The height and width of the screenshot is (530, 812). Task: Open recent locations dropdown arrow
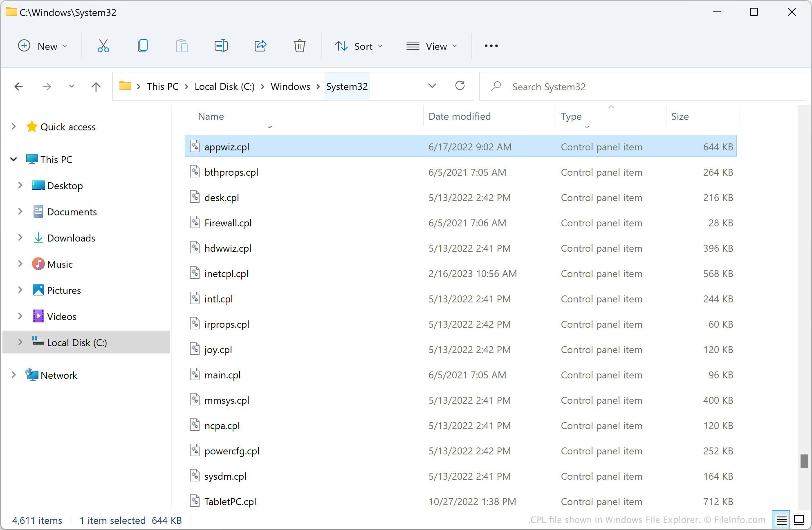(x=72, y=86)
